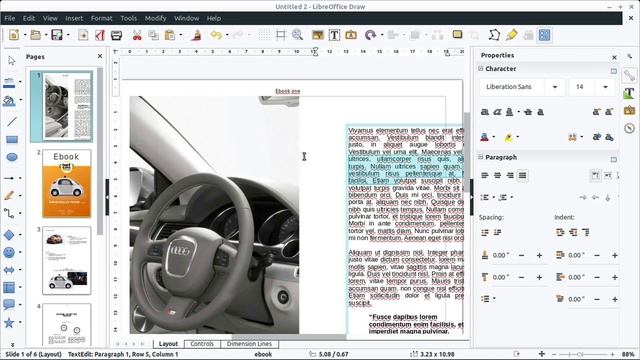The image size is (640, 360).
Task: Click the Copy icon
Action: click(x=153, y=35)
